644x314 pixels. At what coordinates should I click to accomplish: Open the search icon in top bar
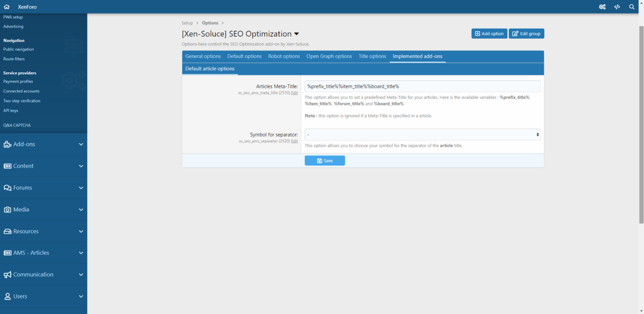click(x=632, y=7)
